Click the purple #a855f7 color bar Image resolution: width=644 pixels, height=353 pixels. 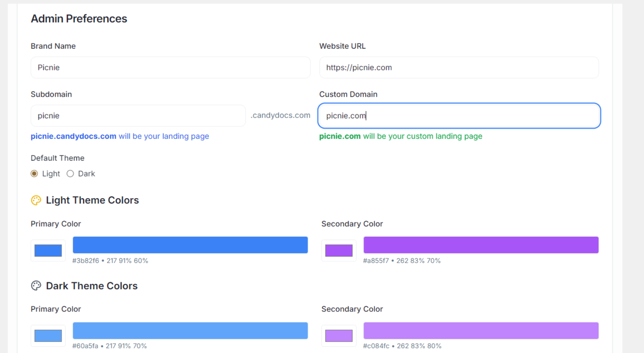pyautogui.click(x=480, y=245)
